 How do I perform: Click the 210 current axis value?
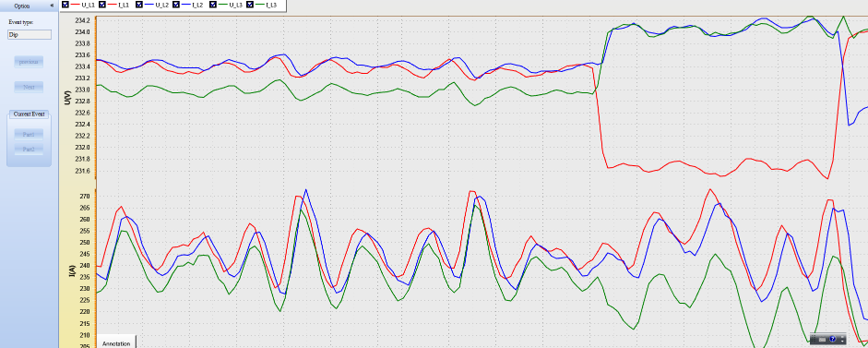tap(86, 335)
